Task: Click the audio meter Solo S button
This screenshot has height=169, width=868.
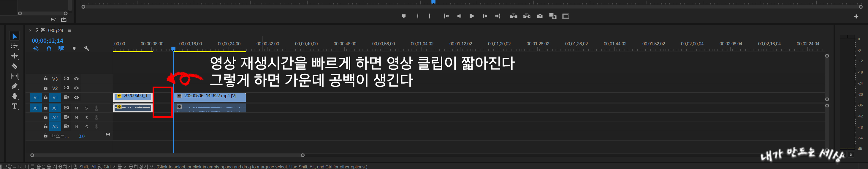Action: tap(851, 154)
